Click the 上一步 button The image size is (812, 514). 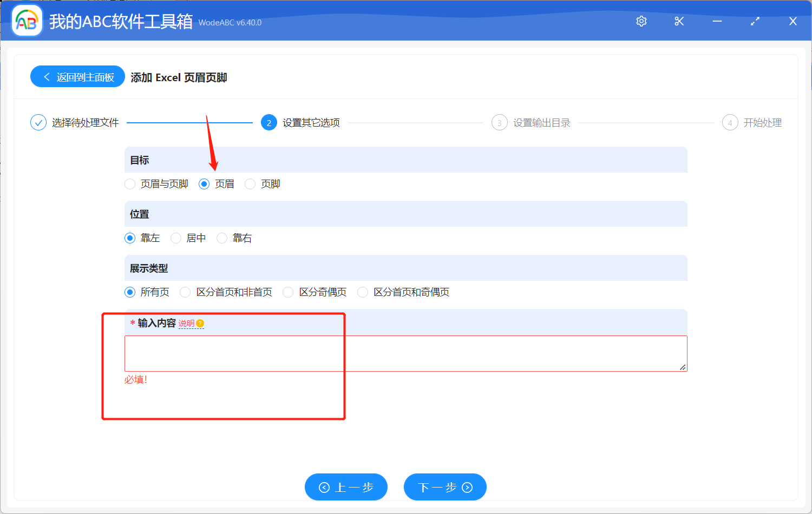[346, 487]
